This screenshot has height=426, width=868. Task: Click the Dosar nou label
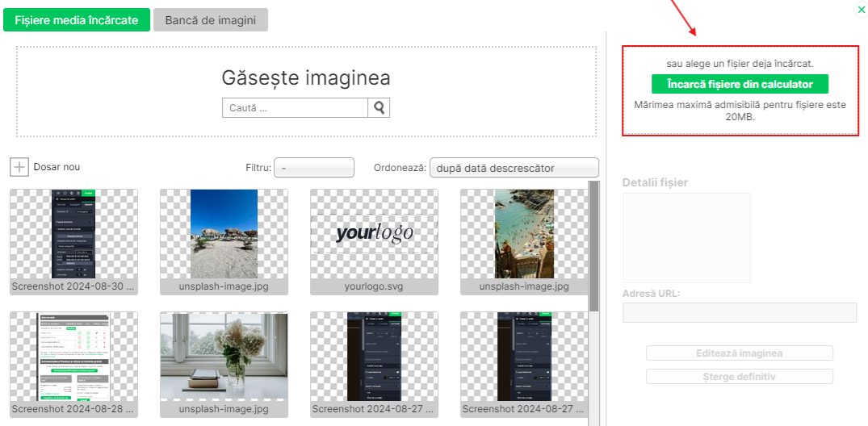point(57,167)
